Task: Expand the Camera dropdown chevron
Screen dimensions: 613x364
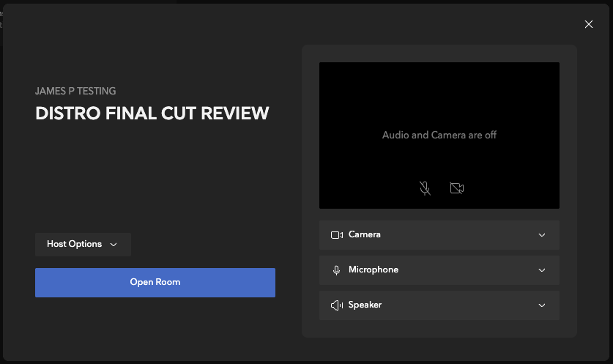Action: (542, 235)
